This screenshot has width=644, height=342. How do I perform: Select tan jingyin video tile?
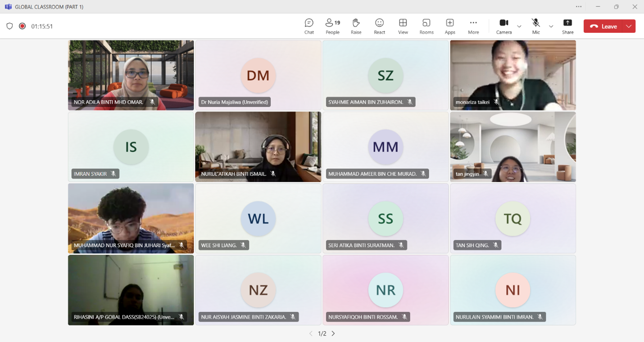(x=513, y=147)
